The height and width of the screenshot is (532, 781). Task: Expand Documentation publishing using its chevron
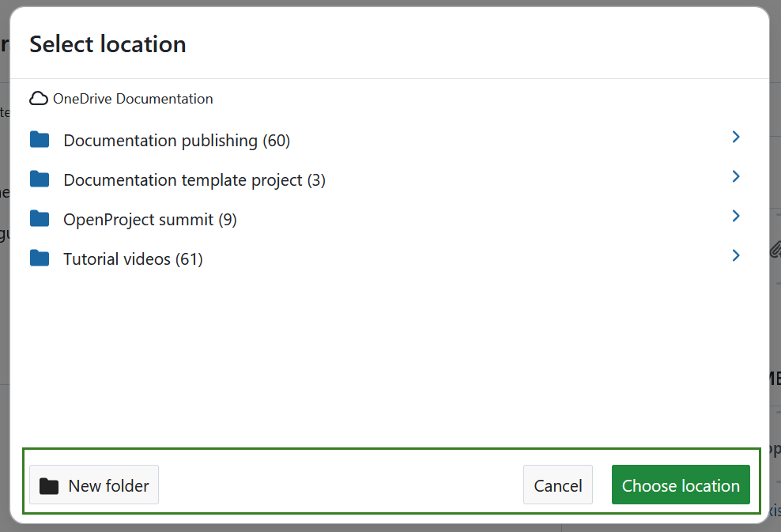click(x=736, y=137)
